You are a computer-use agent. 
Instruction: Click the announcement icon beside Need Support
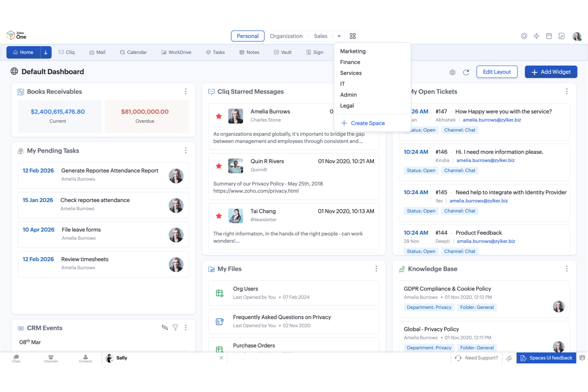coord(509,358)
